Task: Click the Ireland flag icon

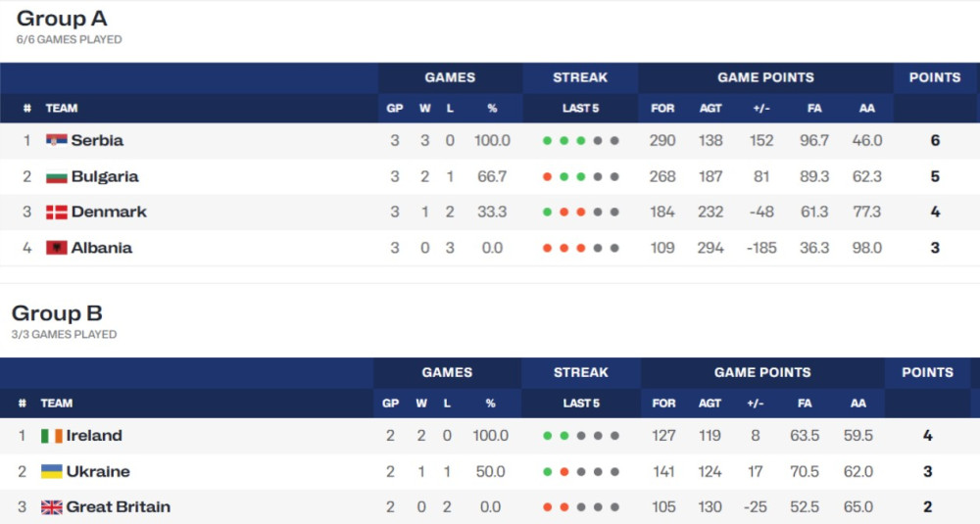Action: click(51, 436)
